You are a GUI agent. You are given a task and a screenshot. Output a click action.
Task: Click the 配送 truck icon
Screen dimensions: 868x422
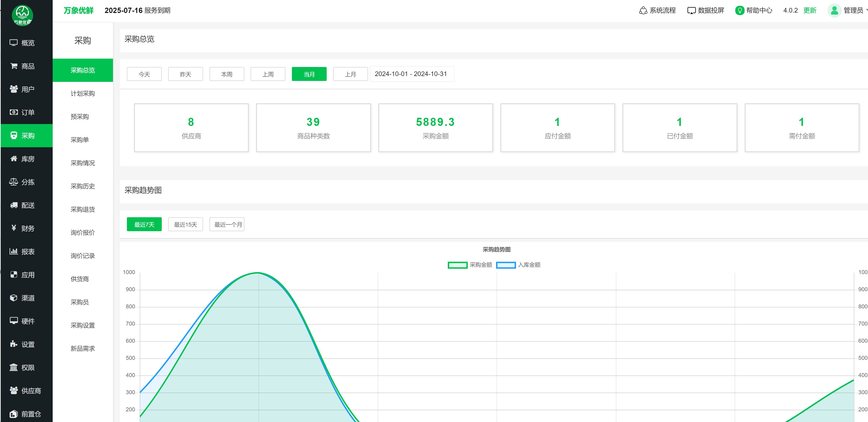click(13, 205)
